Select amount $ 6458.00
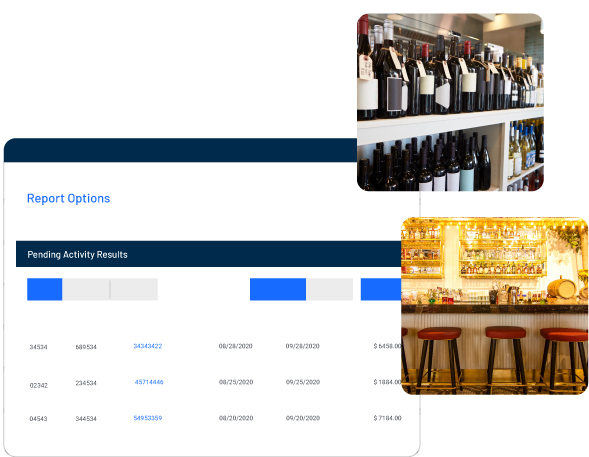This screenshot has width=589, height=457. pyautogui.click(x=387, y=346)
